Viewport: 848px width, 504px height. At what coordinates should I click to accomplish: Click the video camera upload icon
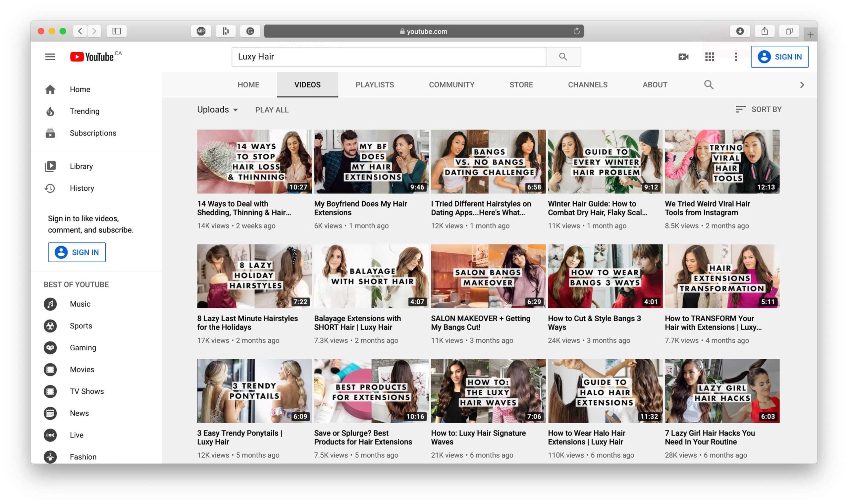[683, 56]
